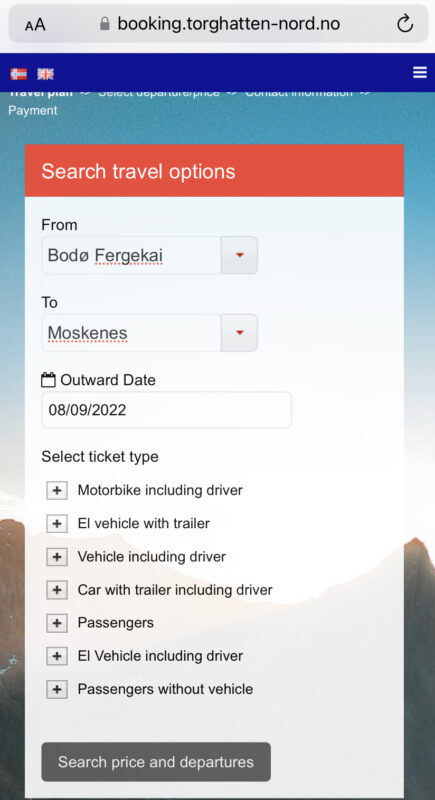This screenshot has width=435, height=800.
Task: Open the AA text size control
Action: click(x=35, y=24)
